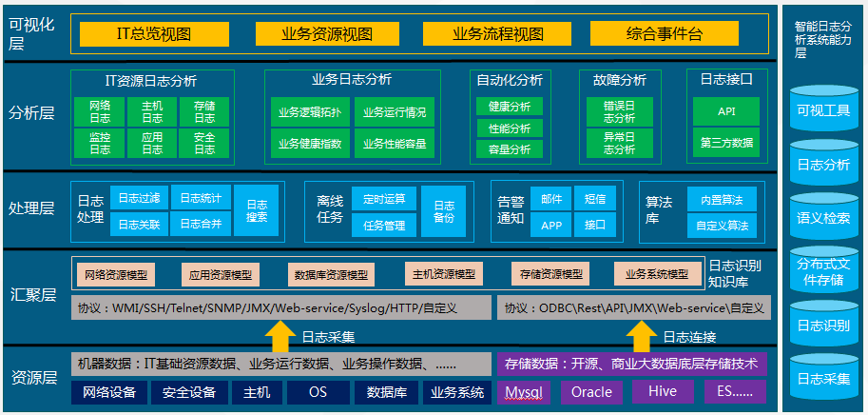This screenshot has height=415, width=868.
Task: Click the 业务性能容量 block
Action: point(395,144)
